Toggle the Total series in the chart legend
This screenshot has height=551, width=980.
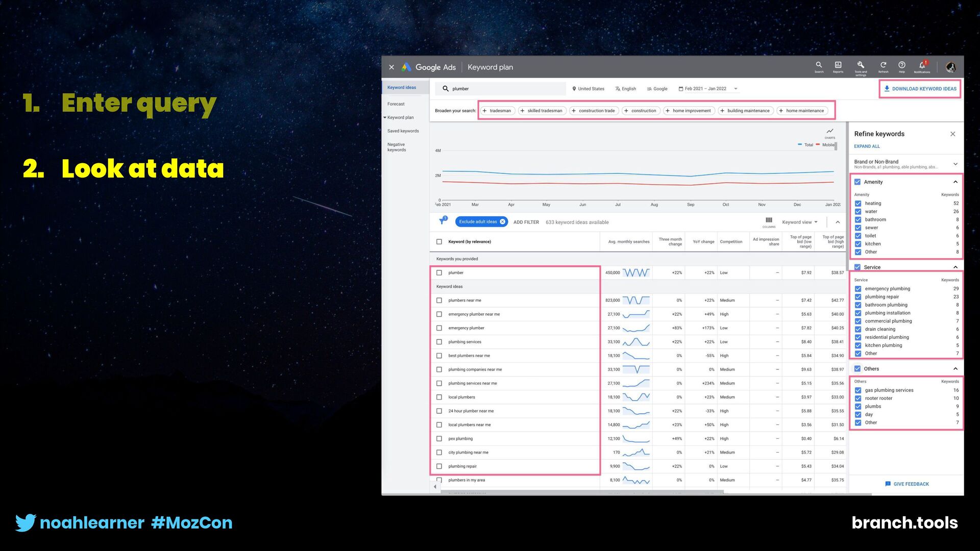806,145
